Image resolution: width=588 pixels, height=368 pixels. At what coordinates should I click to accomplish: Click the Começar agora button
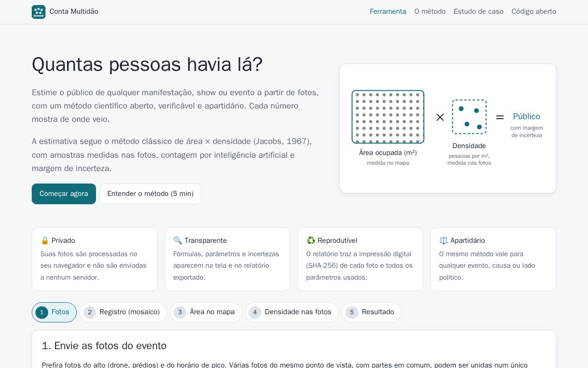pos(64,194)
